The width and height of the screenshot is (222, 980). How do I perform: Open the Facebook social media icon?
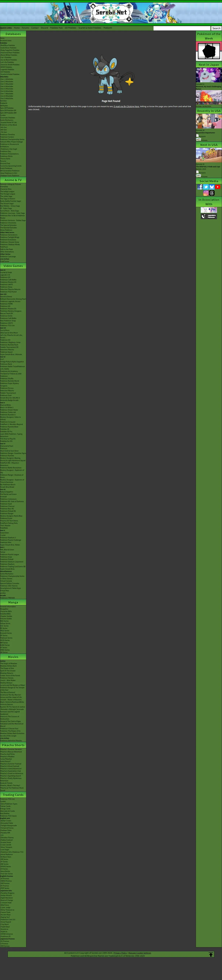pyautogui.click(x=200, y=187)
